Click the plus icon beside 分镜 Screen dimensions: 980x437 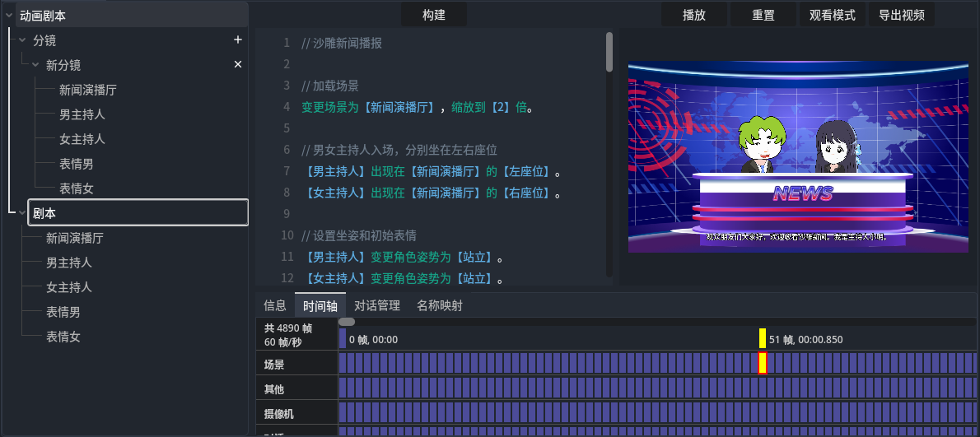pos(238,40)
